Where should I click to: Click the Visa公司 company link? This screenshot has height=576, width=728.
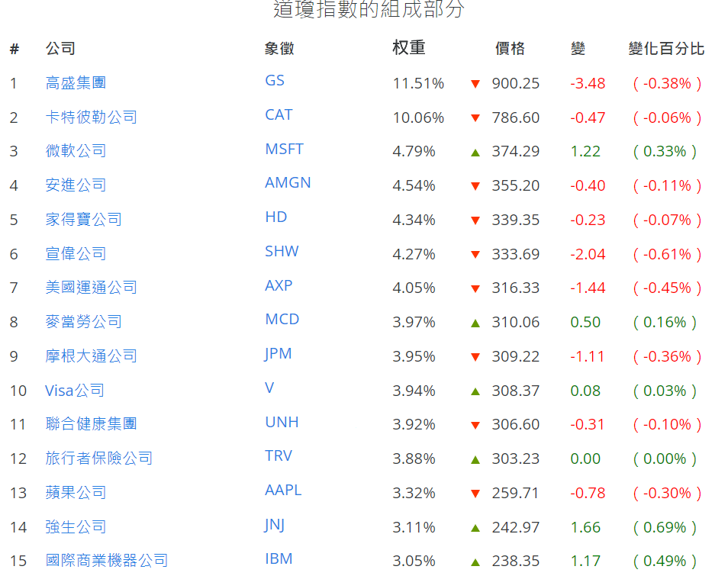point(75,391)
